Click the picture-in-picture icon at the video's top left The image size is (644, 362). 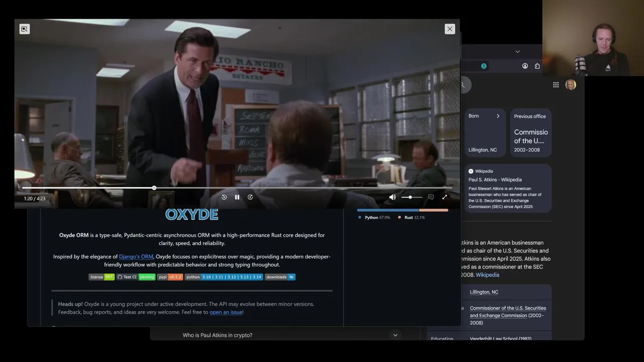(x=25, y=29)
